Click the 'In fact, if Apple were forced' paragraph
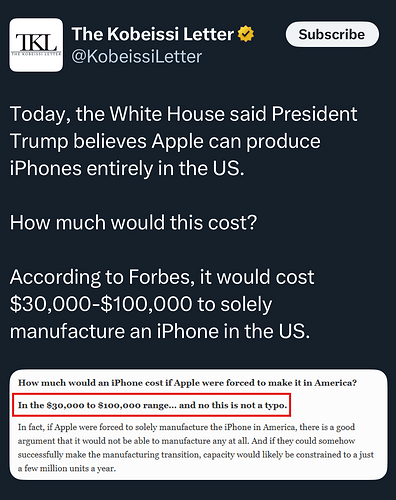 click(x=196, y=448)
